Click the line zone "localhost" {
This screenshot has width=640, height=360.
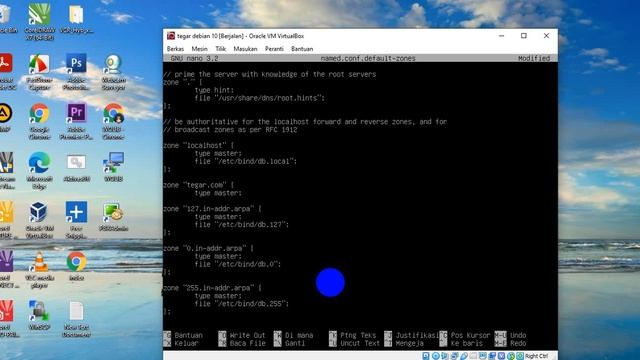[198, 145]
